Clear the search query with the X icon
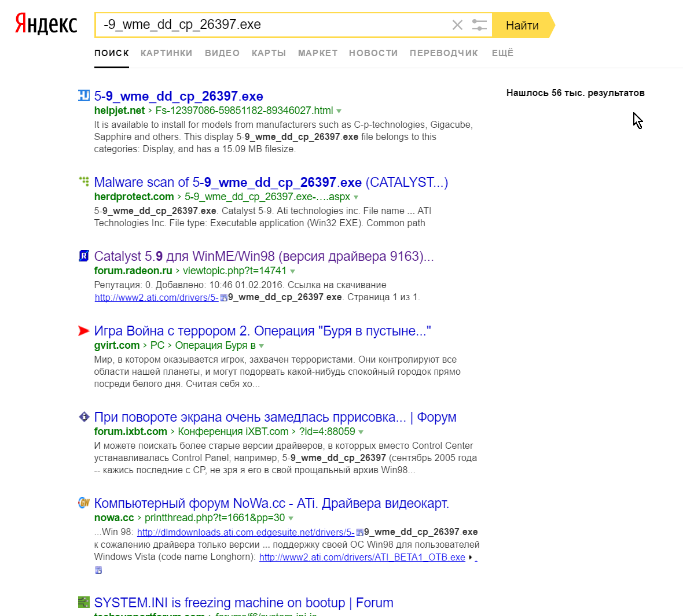683x616 pixels. 457,25
